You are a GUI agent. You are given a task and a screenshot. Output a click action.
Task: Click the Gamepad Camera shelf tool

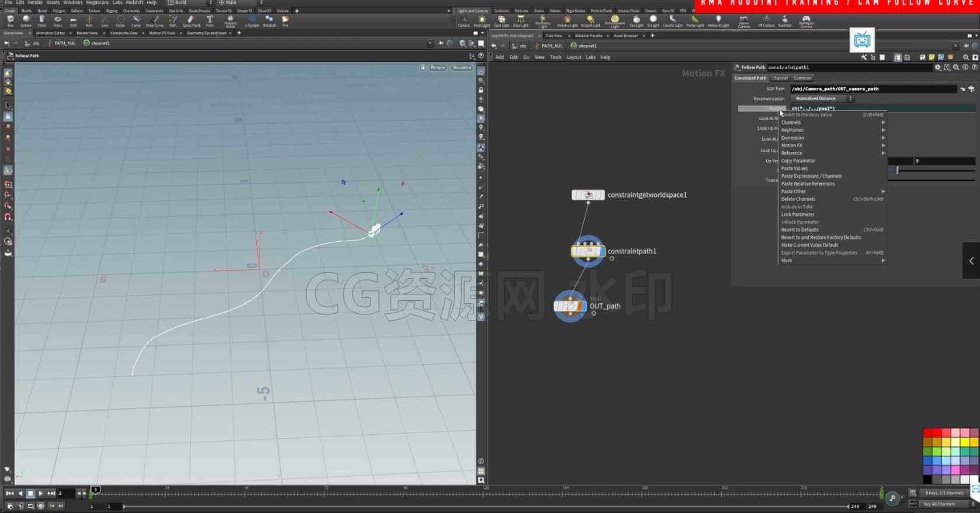pos(806,22)
